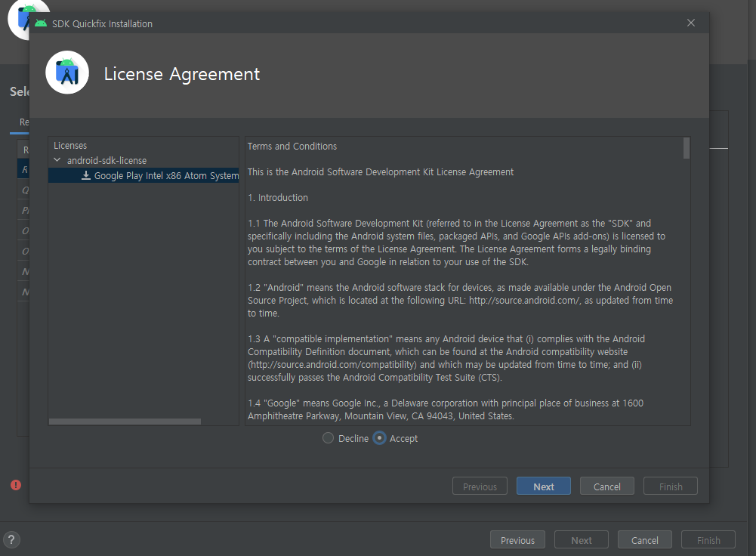This screenshot has width=756, height=556.
Task: Click the vertical scrollbar of Terms and Conditions
Action: 686,149
